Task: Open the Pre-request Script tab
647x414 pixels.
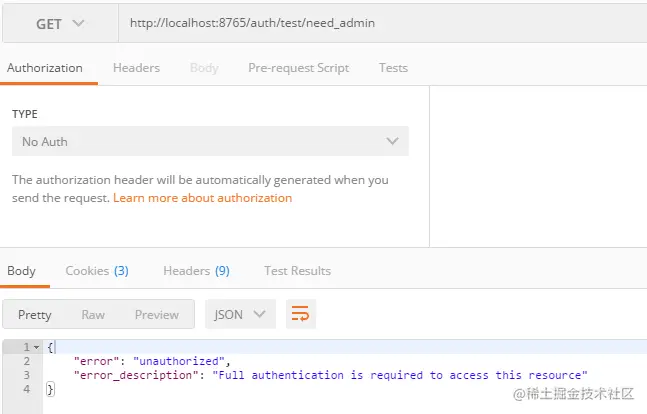Action: pos(298,68)
